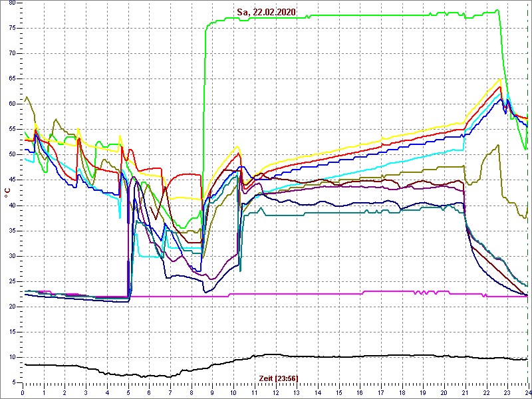Click hour 7 on the time axis
The width and height of the screenshot is (532, 399).
170,392
